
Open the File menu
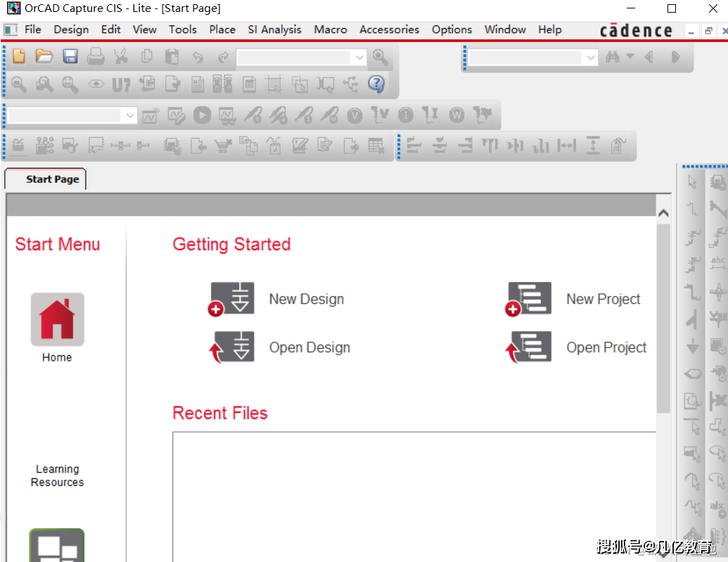point(32,30)
